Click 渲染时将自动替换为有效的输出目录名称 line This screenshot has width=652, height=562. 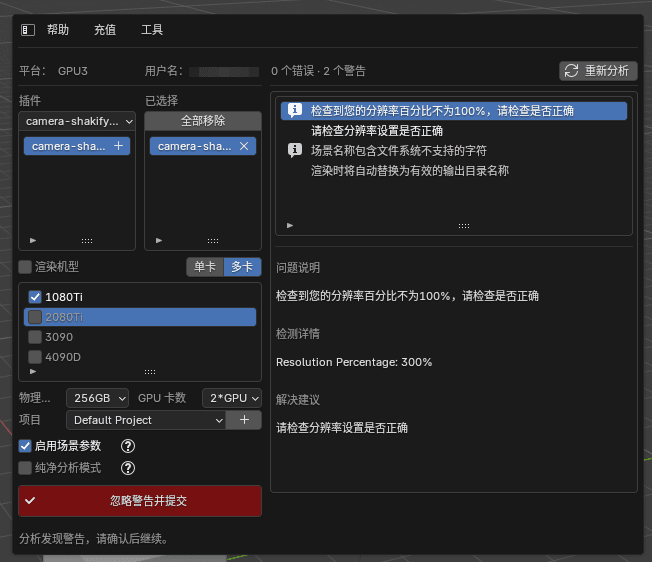tap(410, 170)
